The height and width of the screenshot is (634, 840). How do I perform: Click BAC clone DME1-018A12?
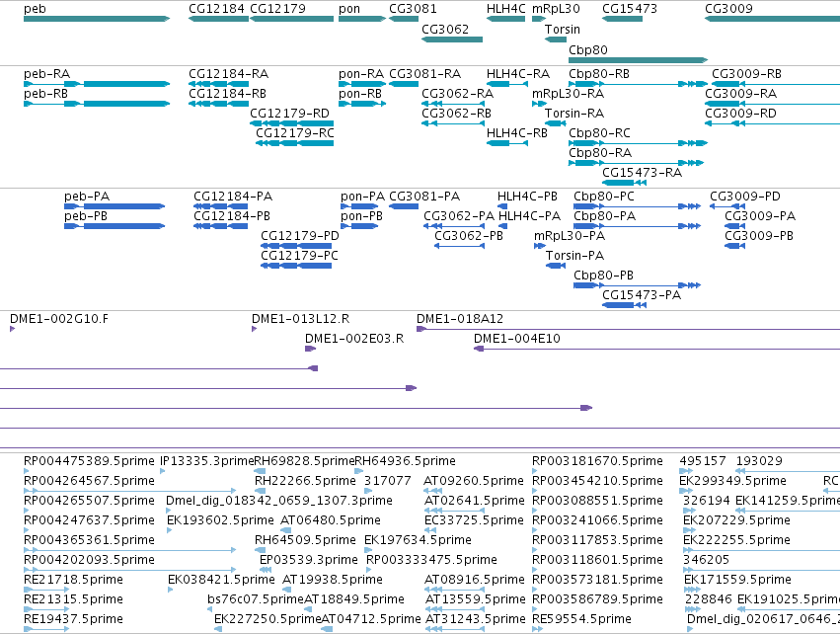pos(460,319)
